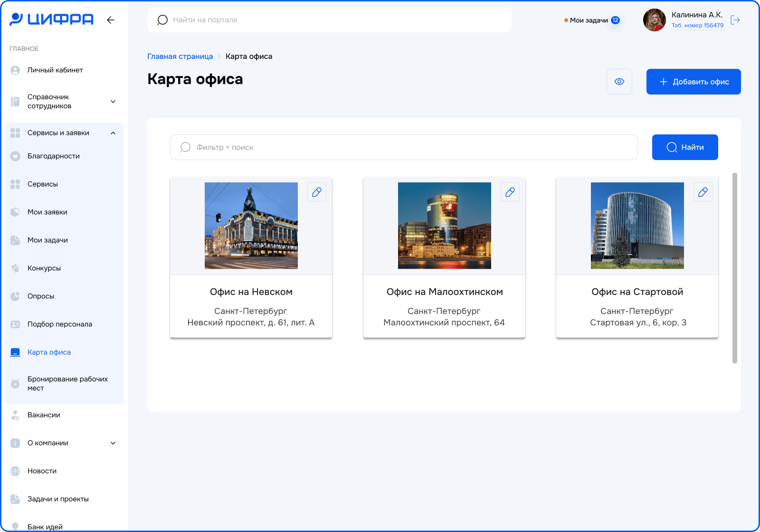Screen dimensions: 760x532
Task: Click the Подбор персонала icon
Action: point(15,324)
